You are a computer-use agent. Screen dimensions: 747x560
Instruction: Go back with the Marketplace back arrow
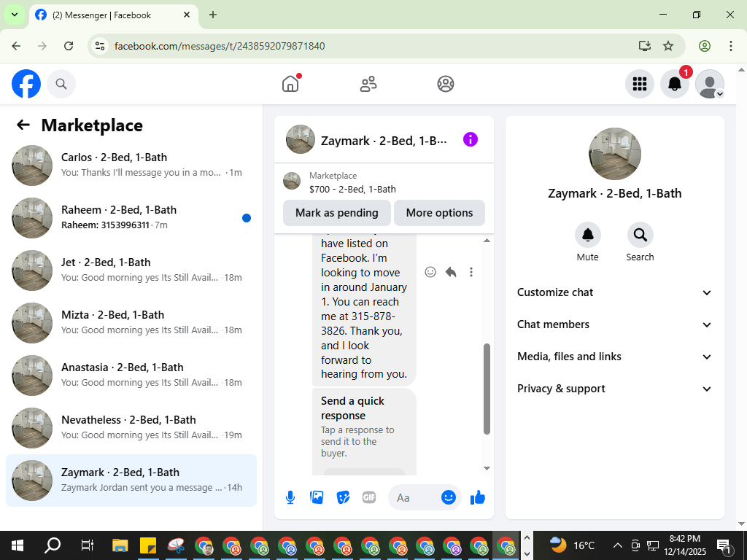23,125
